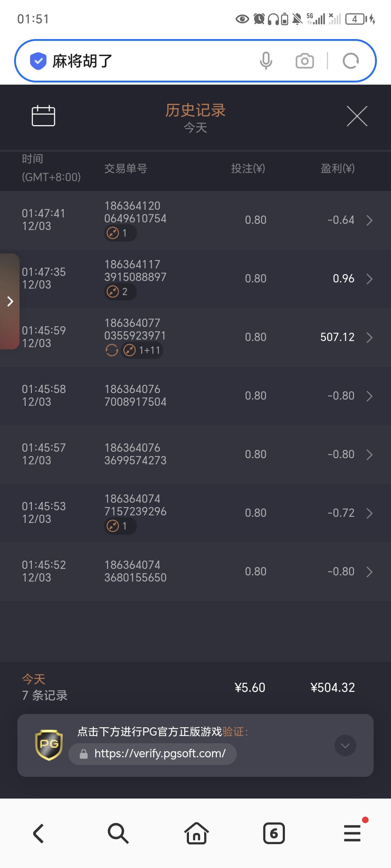Tap the microphone voice search icon
This screenshot has height=868, width=391.
coord(266,61)
